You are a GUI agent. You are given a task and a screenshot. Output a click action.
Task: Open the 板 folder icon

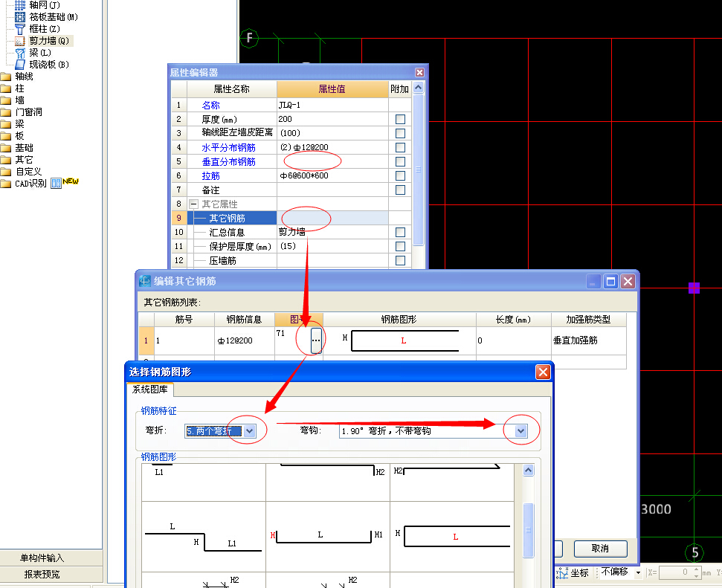[x=6, y=136]
